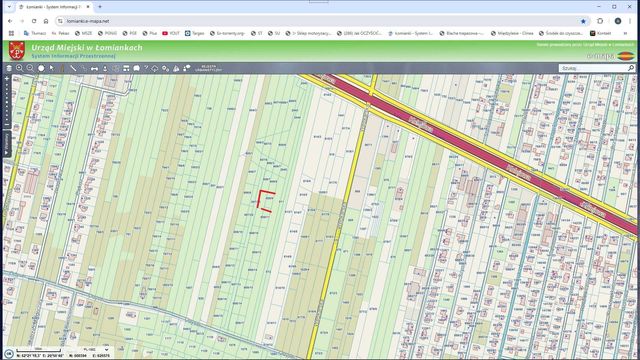Click the map help question mark icon
The width and height of the screenshot is (640, 360).
pyautogui.click(x=146, y=68)
